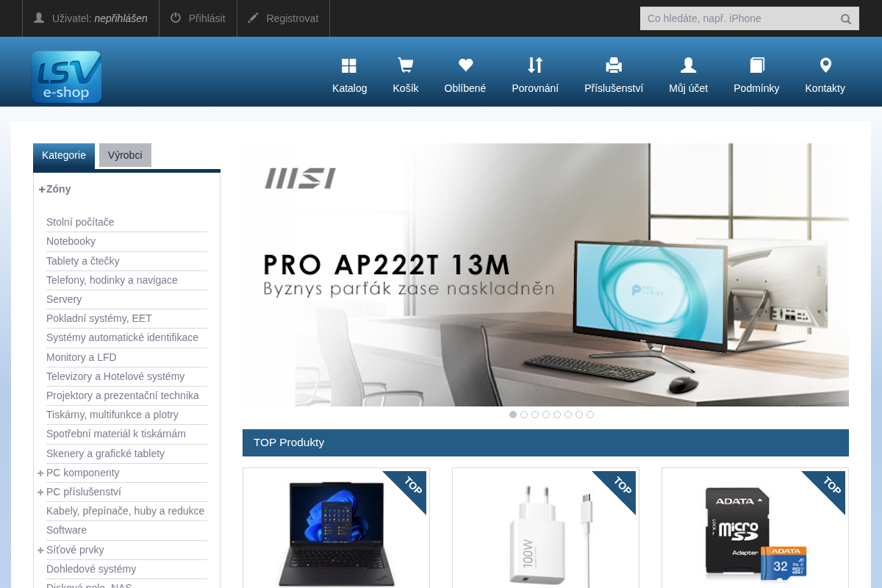Screen dimensions: 882x588
Task: Open the Příslušenství printer icon
Action: (614, 65)
